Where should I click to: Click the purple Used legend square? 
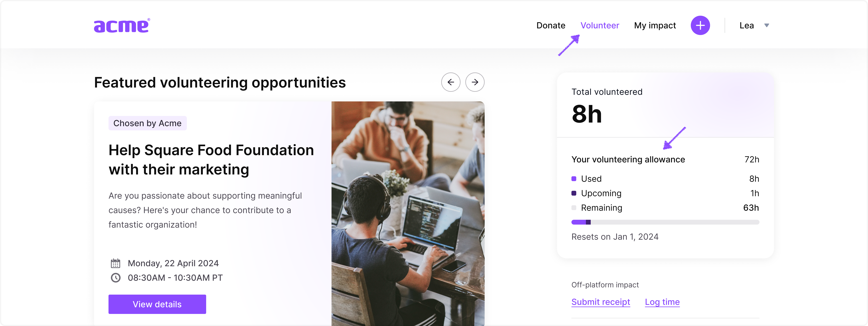coord(574,179)
